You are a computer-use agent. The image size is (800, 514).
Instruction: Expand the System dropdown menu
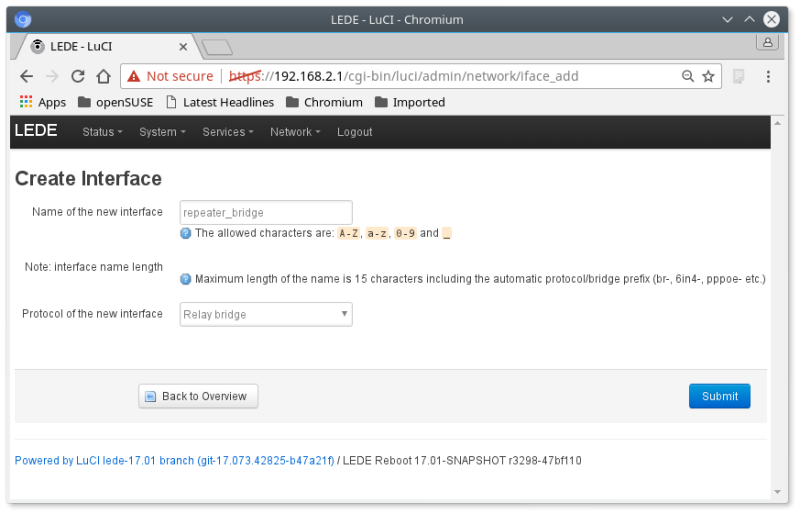coord(162,132)
